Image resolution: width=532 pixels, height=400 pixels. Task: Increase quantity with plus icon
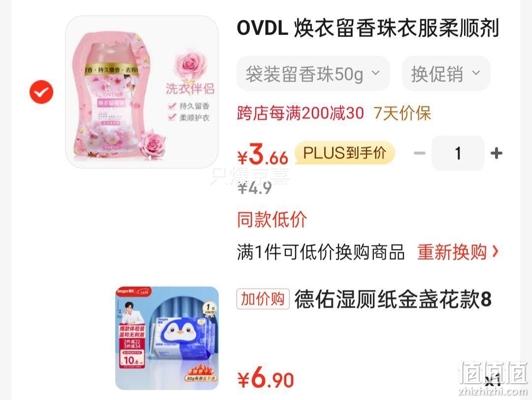coord(497,153)
